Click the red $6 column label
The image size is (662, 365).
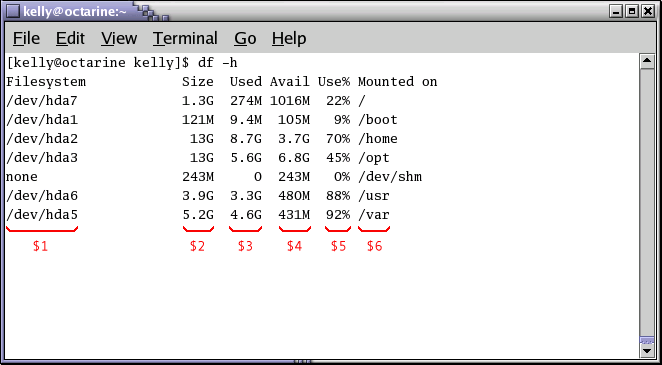[x=374, y=246]
